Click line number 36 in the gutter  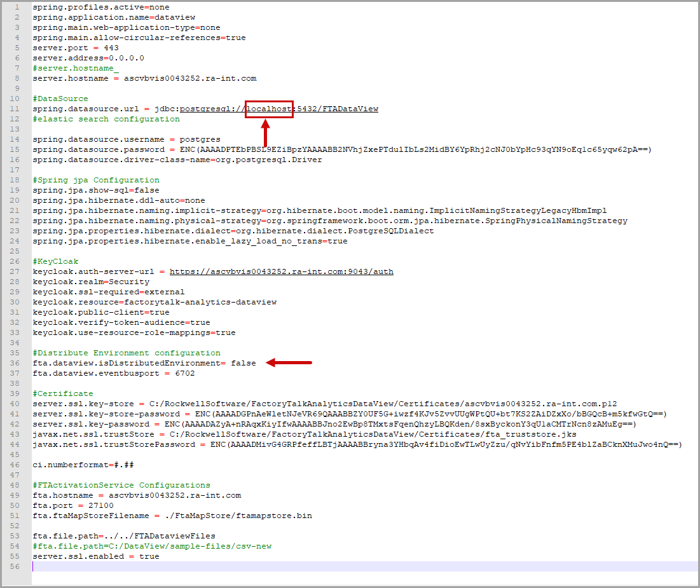(15, 363)
